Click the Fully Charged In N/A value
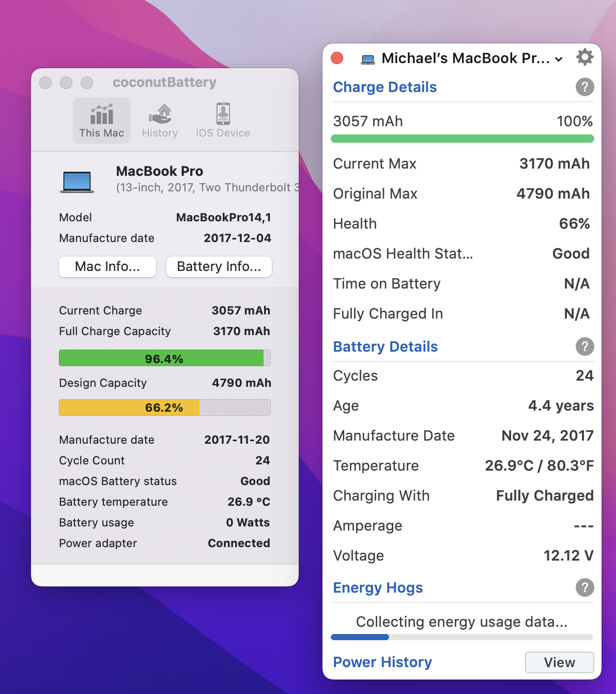Viewport: 616px width, 694px height. point(577,313)
